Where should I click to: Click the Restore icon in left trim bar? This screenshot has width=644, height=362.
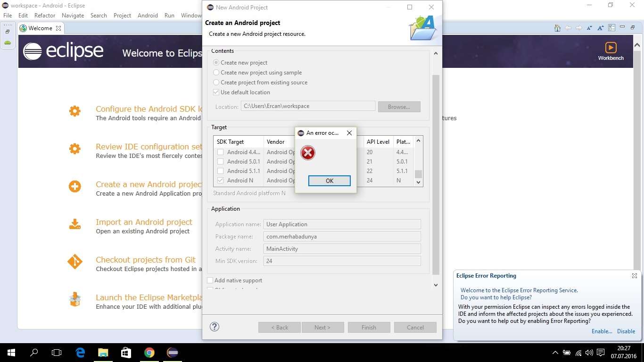coord(8,32)
